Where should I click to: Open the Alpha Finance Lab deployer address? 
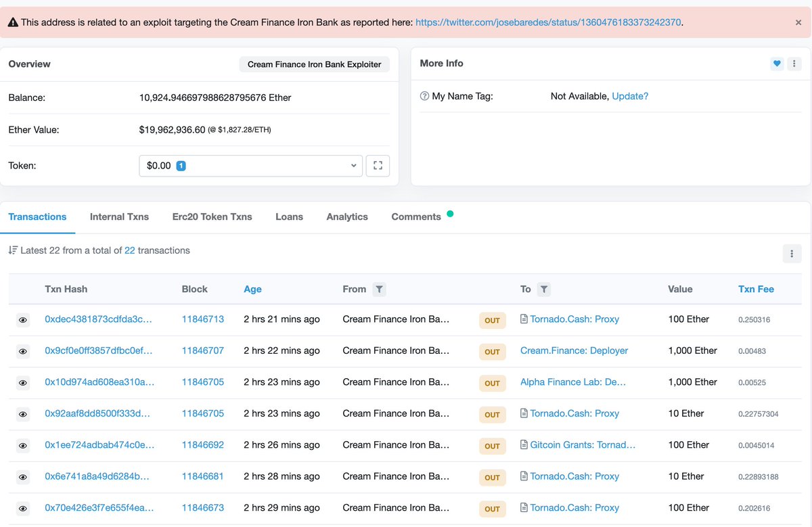point(573,382)
